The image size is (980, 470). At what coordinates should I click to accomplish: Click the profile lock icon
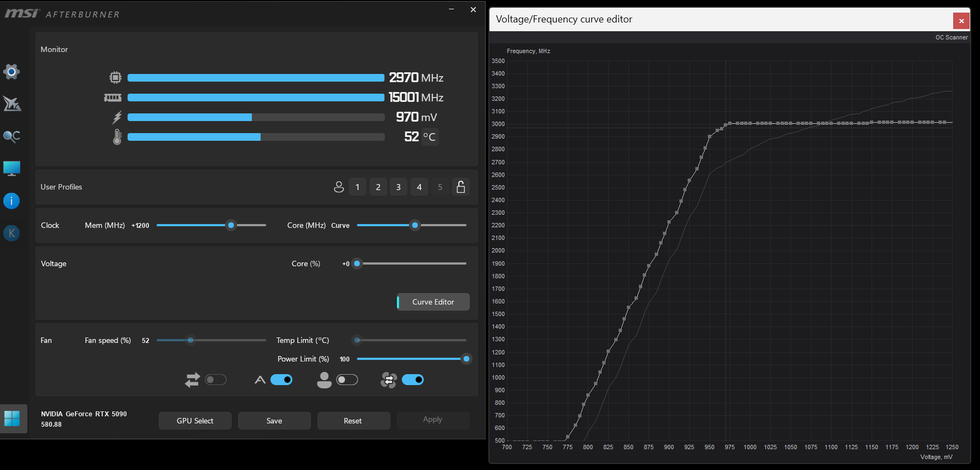[x=461, y=187]
